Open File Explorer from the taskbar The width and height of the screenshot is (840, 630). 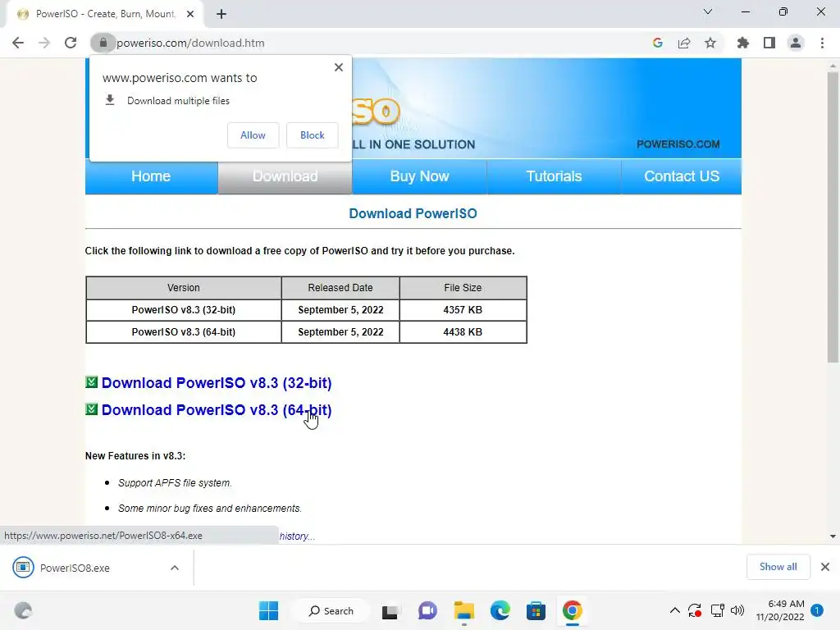point(464,610)
